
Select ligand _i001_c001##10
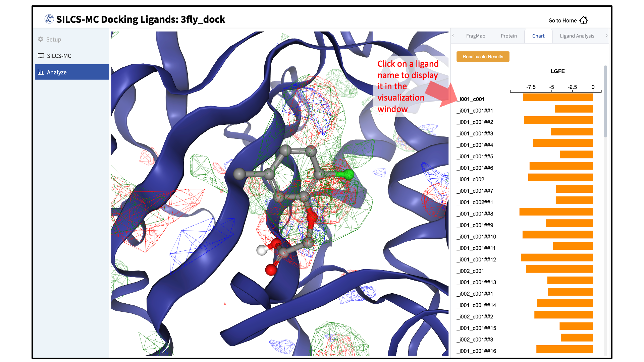477,237
